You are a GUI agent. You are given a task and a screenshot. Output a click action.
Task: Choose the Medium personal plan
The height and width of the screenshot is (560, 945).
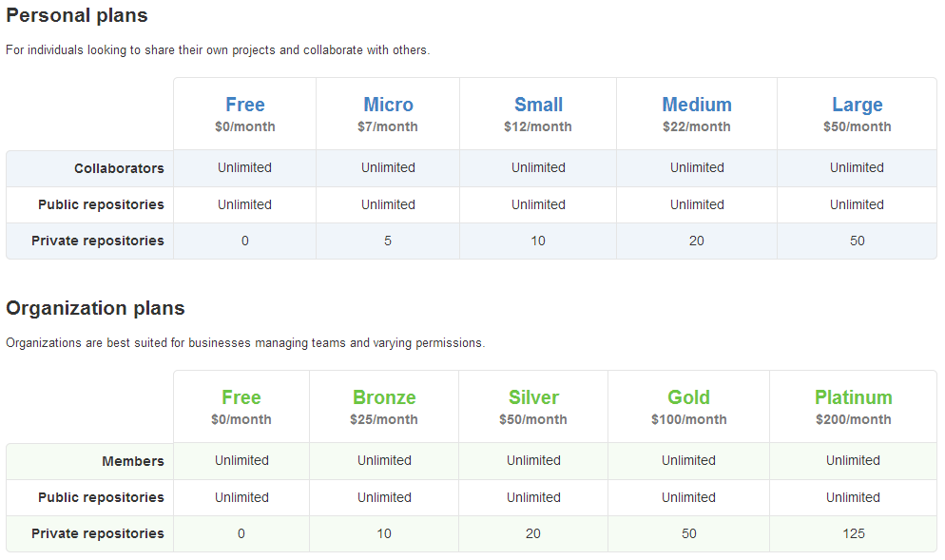pos(697,105)
